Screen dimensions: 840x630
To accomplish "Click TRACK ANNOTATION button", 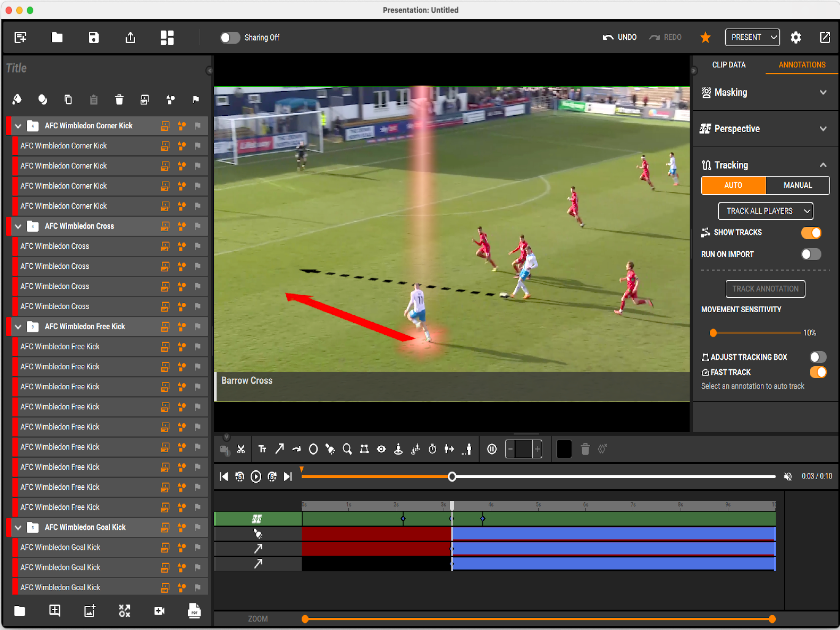I will tap(765, 289).
